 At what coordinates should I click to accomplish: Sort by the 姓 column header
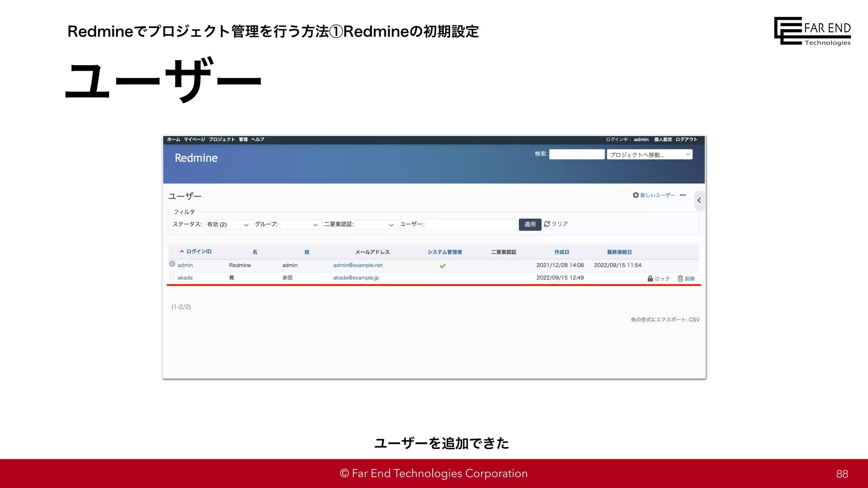[307, 252]
